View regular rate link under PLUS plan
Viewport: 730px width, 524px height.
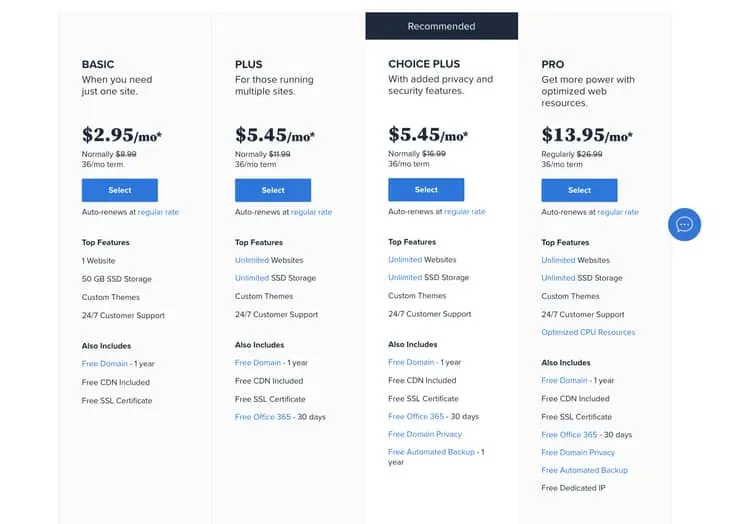click(311, 212)
